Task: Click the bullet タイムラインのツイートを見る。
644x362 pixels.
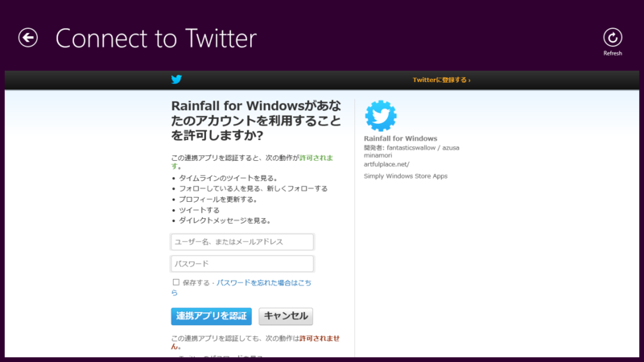Action: tap(229, 178)
